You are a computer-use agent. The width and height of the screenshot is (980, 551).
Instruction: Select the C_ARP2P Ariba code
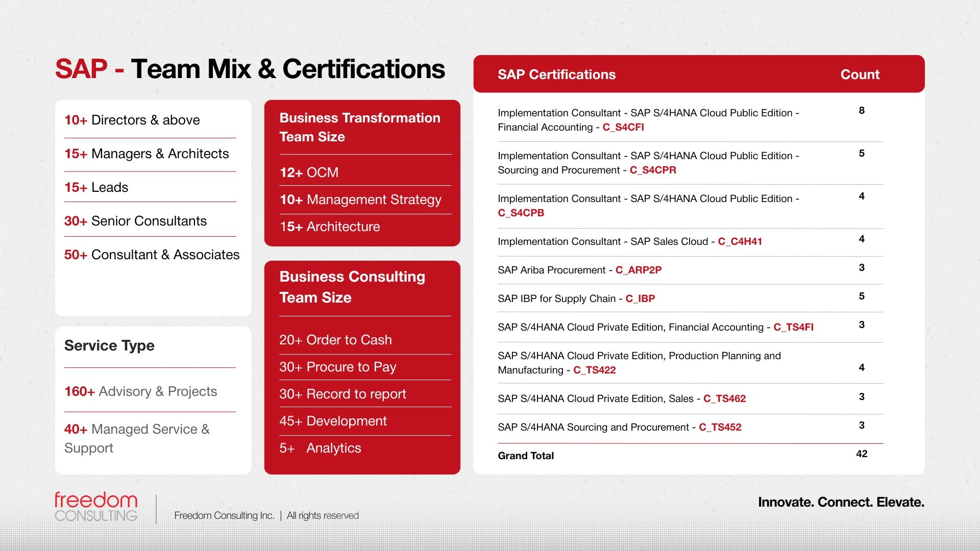tap(638, 270)
